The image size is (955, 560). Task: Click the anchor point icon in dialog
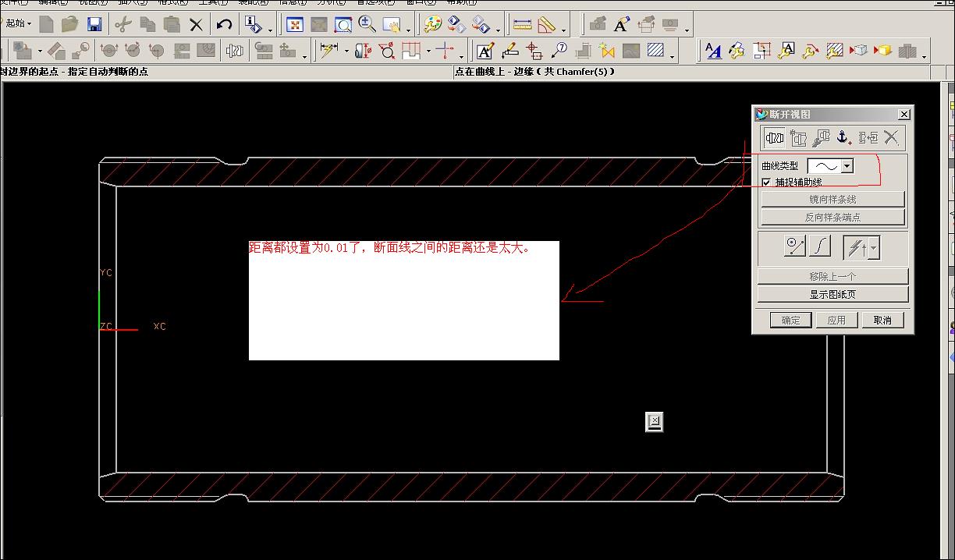coord(843,138)
